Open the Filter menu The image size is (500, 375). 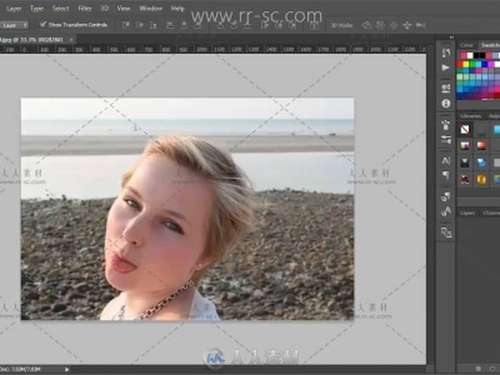pos(85,9)
